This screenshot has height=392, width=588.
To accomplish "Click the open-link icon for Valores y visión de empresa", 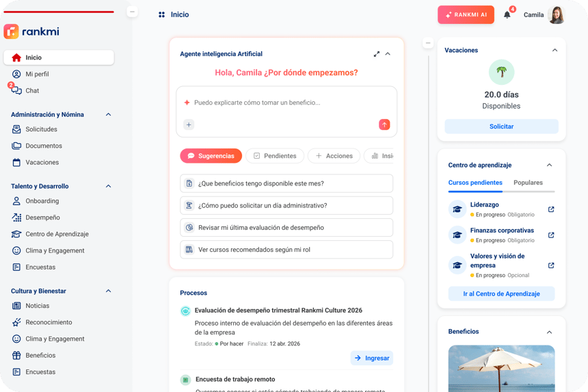I will (x=551, y=265).
